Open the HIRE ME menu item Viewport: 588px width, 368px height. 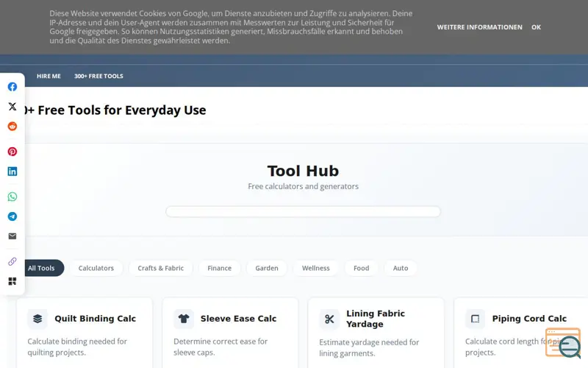pos(49,77)
